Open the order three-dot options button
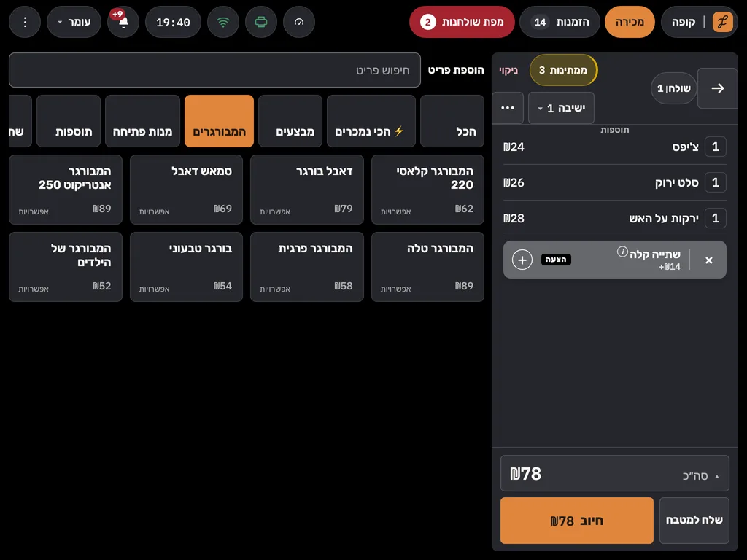 point(508,108)
